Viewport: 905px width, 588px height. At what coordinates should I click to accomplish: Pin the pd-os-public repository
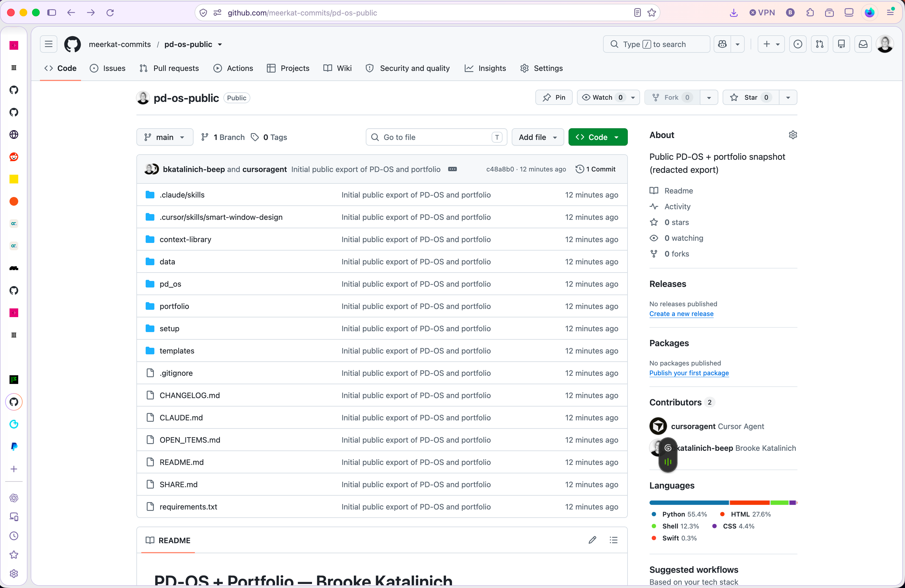click(554, 97)
